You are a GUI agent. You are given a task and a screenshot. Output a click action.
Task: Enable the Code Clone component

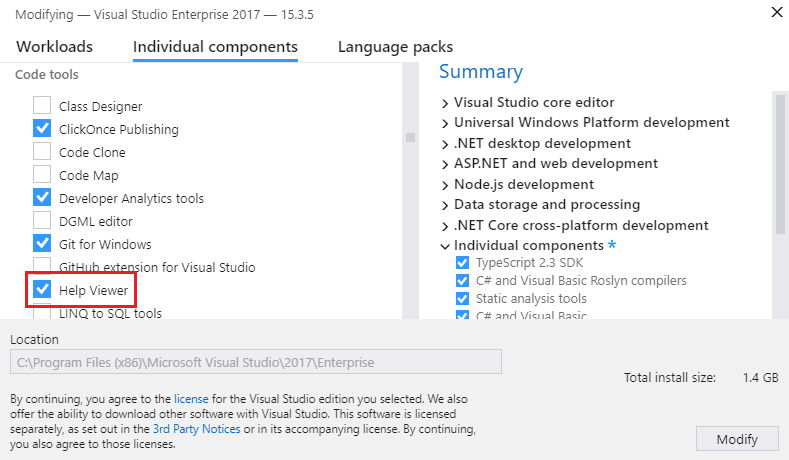click(x=42, y=151)
